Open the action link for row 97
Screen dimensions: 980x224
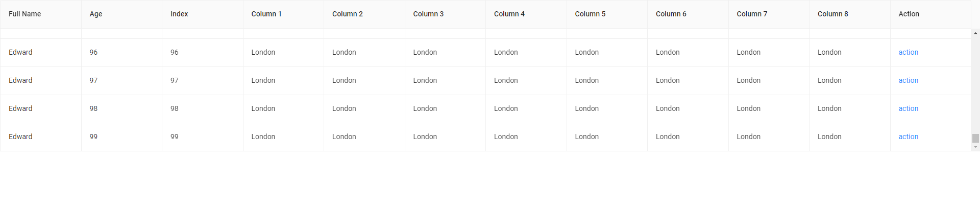[x=908, y=80]
